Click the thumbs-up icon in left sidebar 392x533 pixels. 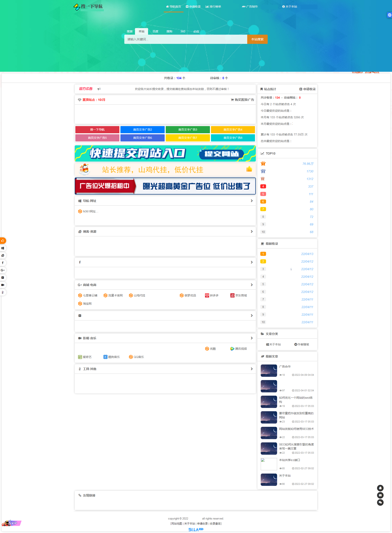[3, 241]
